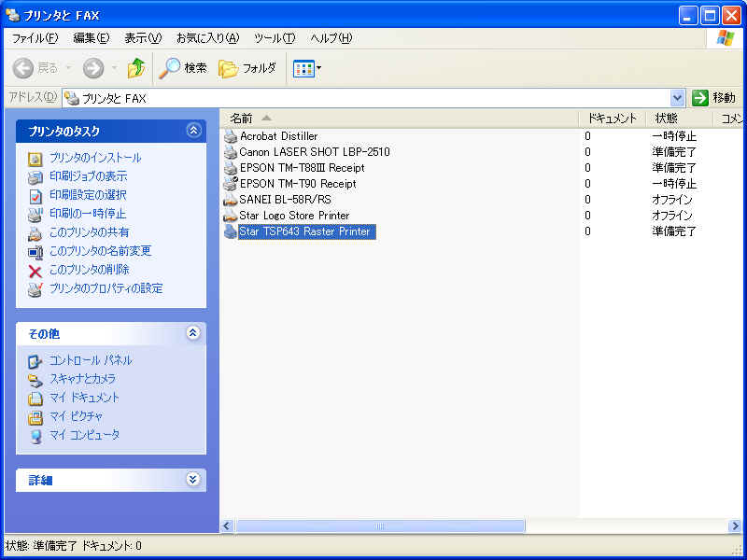
Task: Select the Acrobat Distiller printer icon
Action: tap(231, 136)
